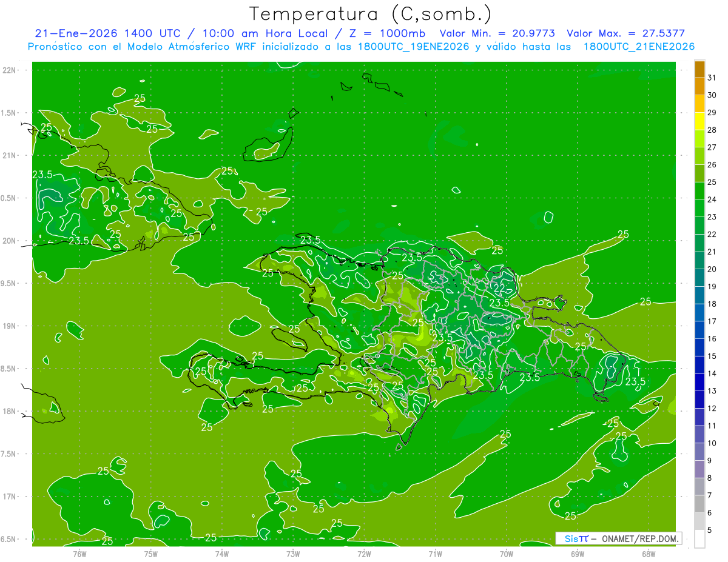728x562 pixels.
Task: Click the blue color bar swatch between 14 and 15
Action: [699, 365]
